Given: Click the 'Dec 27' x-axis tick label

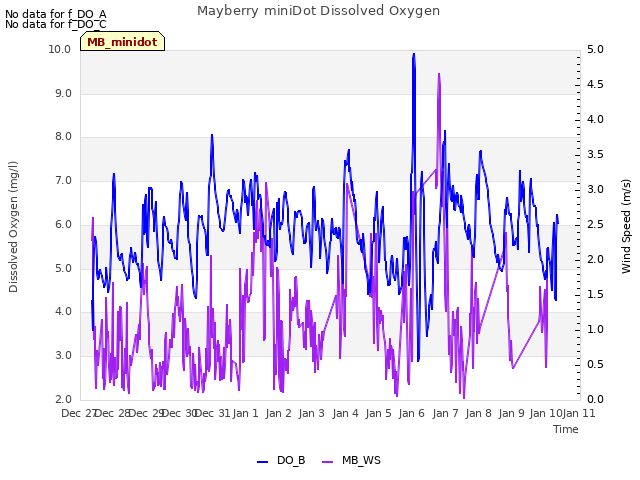Looking at the screenshot, I should (x=78, y=413).
